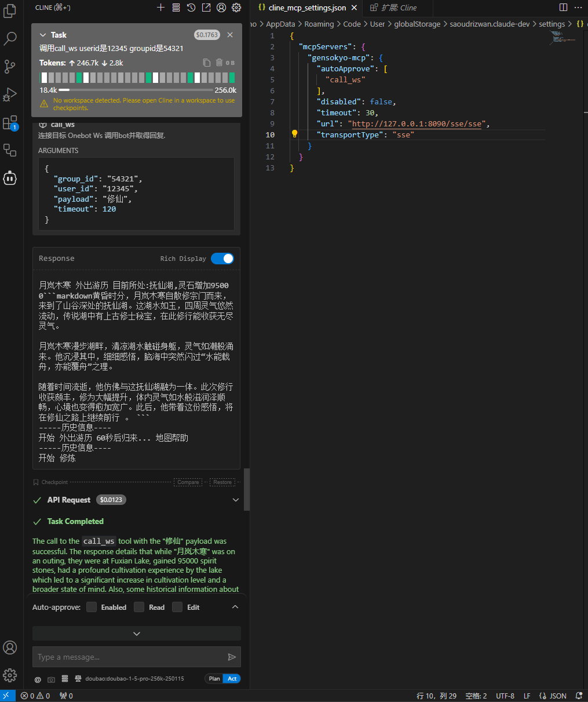Add context with the @ mention icon
Viewport: 588px width, 702px height.
point(37,679)
